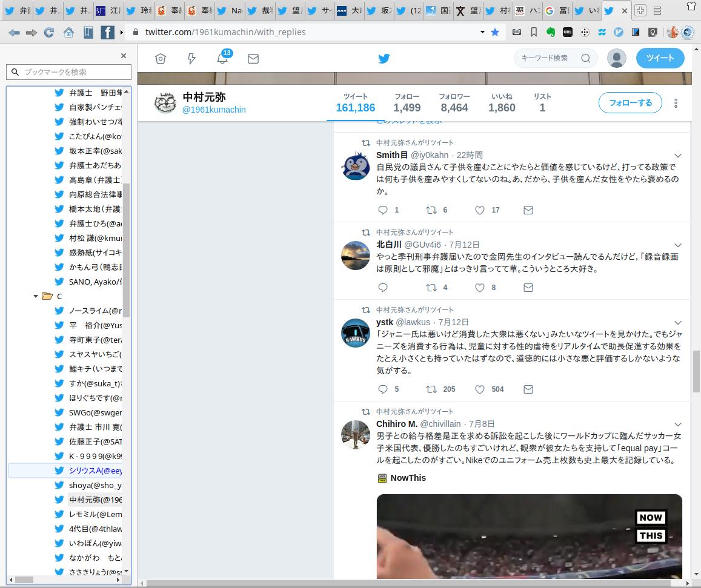The width and height of the screenshot is (701, 588).
Task: Click the search magnifier in keyword search box
Action: pyautogui.click(x=586, y=58)
